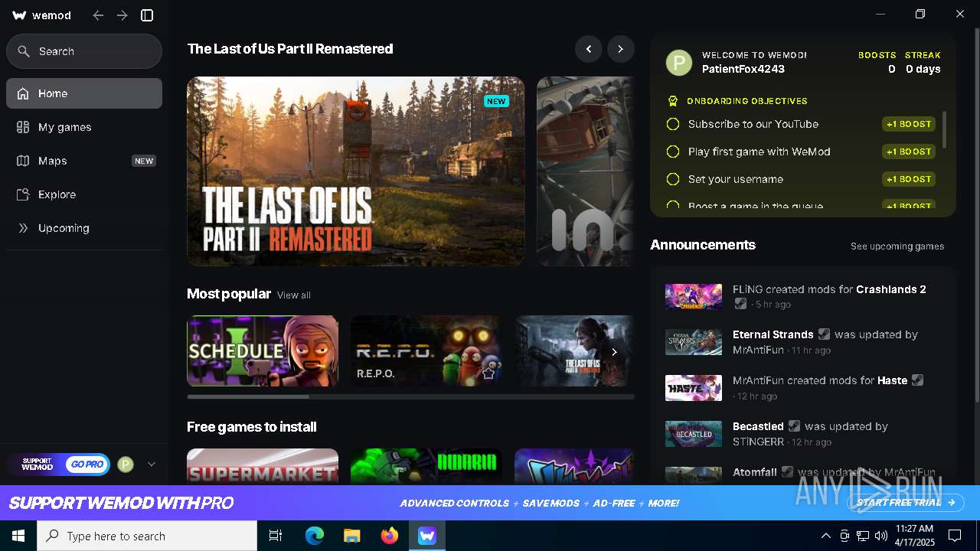Click the NEW badge beside Maps
This screenshot has height=551, width=980.
(x=144, y=161)
